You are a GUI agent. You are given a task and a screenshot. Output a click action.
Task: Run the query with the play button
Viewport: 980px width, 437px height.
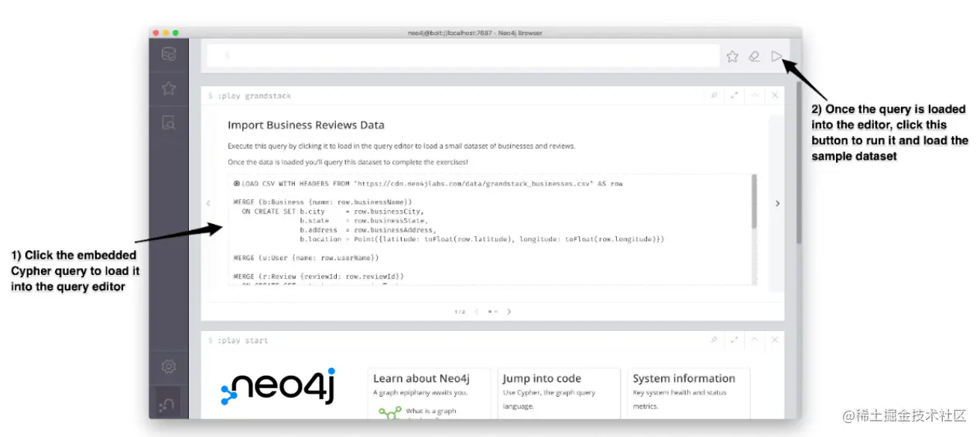click(777, 56)
